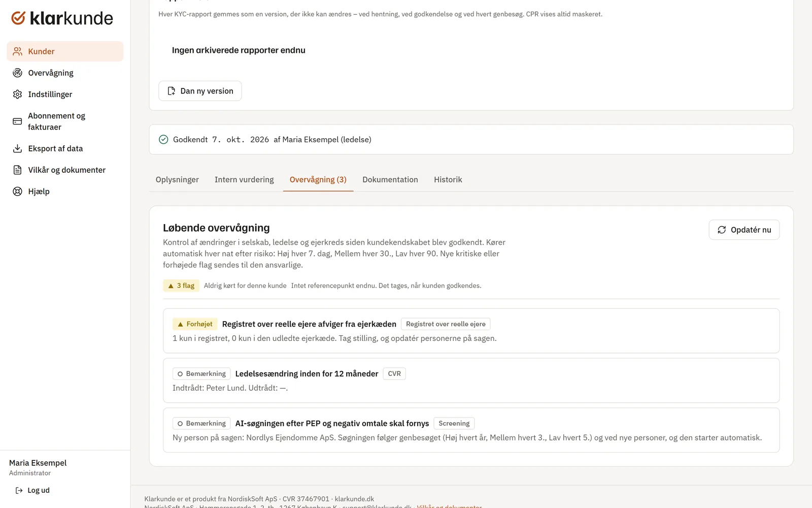812x508 pixels.
Task: Click the Overvågning radar icon in sidebar
Action: point(18,73)
